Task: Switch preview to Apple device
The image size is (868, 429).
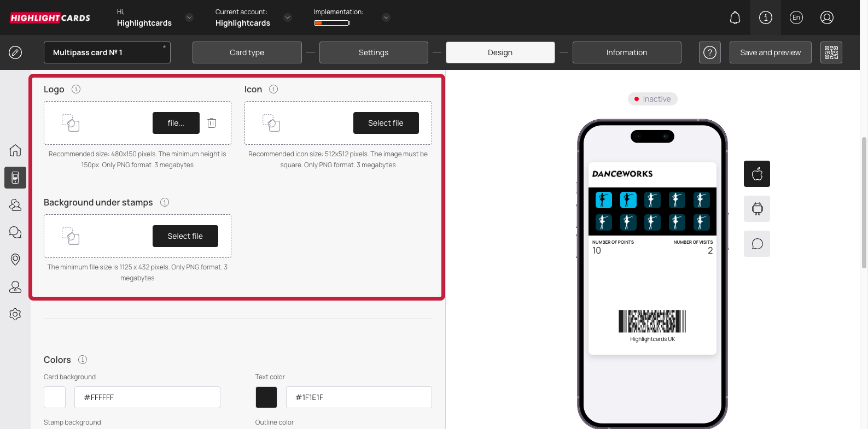Action: (757, 174)
